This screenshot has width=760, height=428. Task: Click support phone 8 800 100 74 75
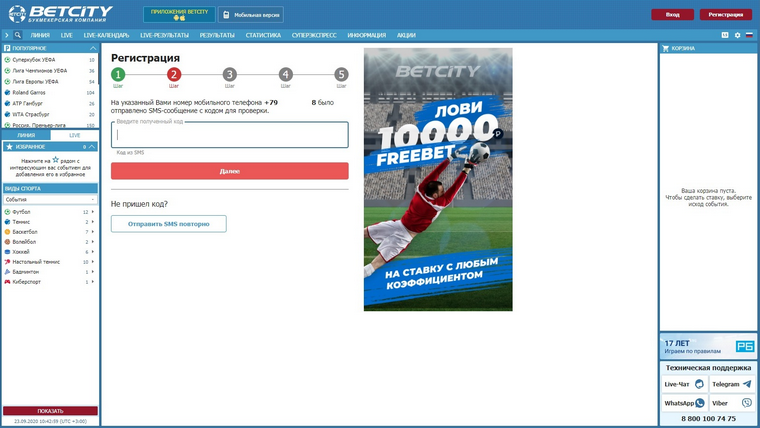point(708,418)
